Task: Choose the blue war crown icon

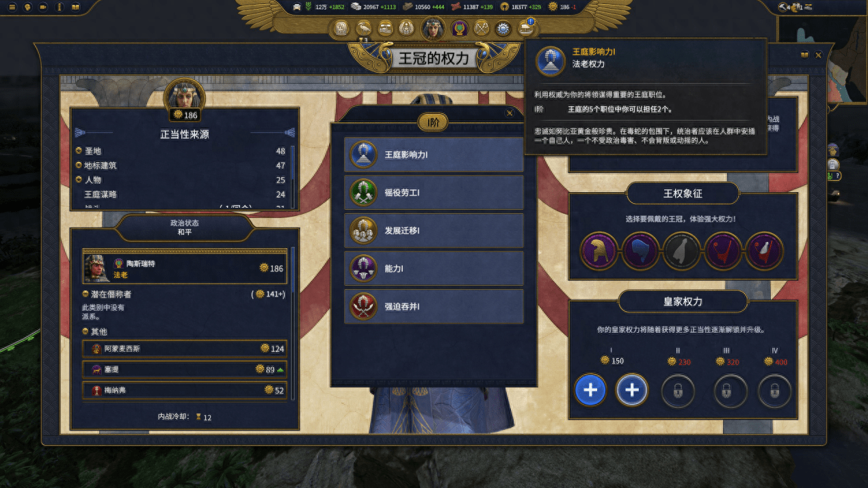Action: click(x=640, y=251)
